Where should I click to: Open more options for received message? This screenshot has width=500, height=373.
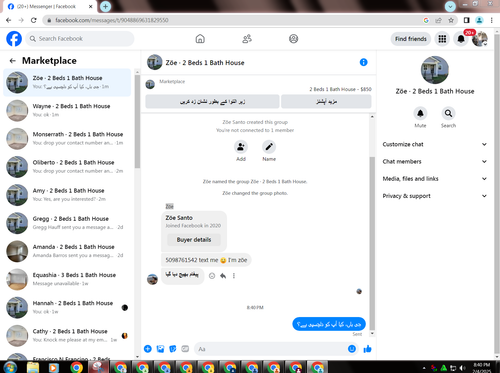point(234,276)
